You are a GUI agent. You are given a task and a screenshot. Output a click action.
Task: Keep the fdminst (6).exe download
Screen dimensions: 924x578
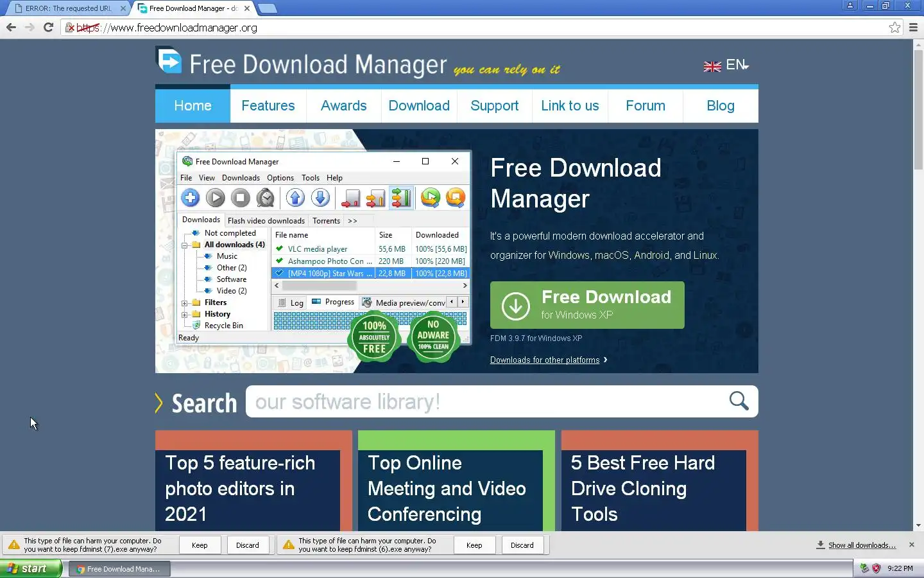(x=474, y=545)
